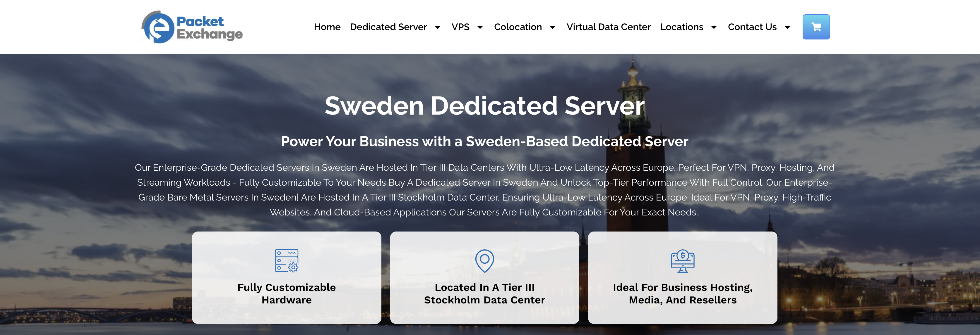Expand the Contact Us dropdown arrow
This screenshot has width=980, height=335.
787,27
